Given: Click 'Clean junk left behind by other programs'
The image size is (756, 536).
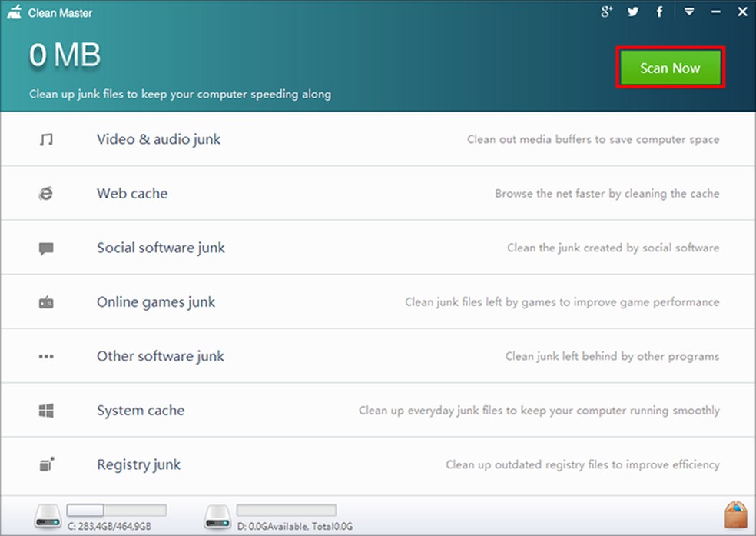Looking at the screenshot, I should point(612,356).
